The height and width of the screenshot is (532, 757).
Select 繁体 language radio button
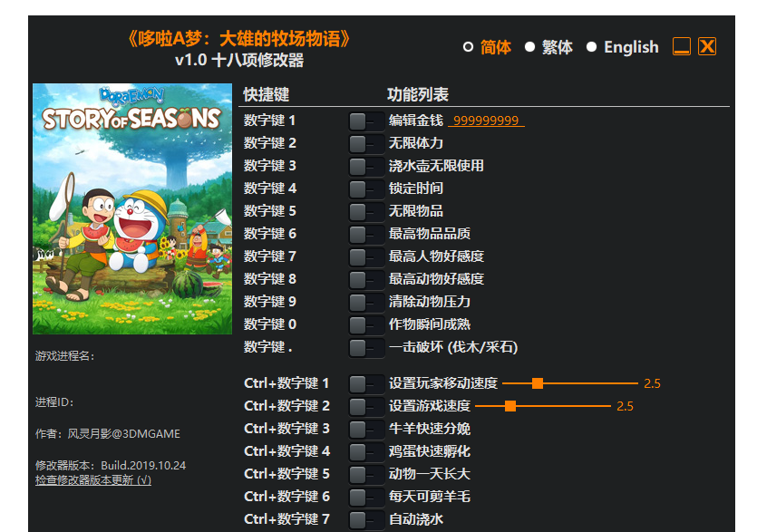(x=529, y=47)
